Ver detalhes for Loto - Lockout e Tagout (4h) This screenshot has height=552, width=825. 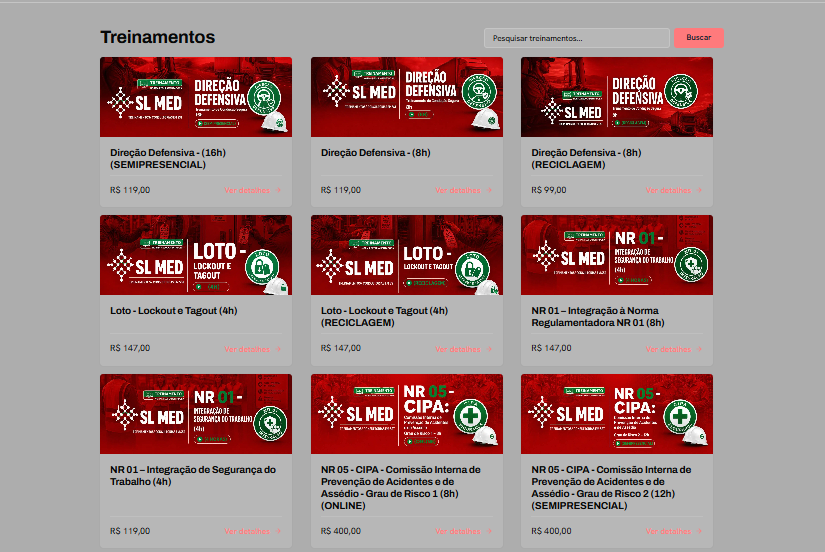[x=253, y=349]
